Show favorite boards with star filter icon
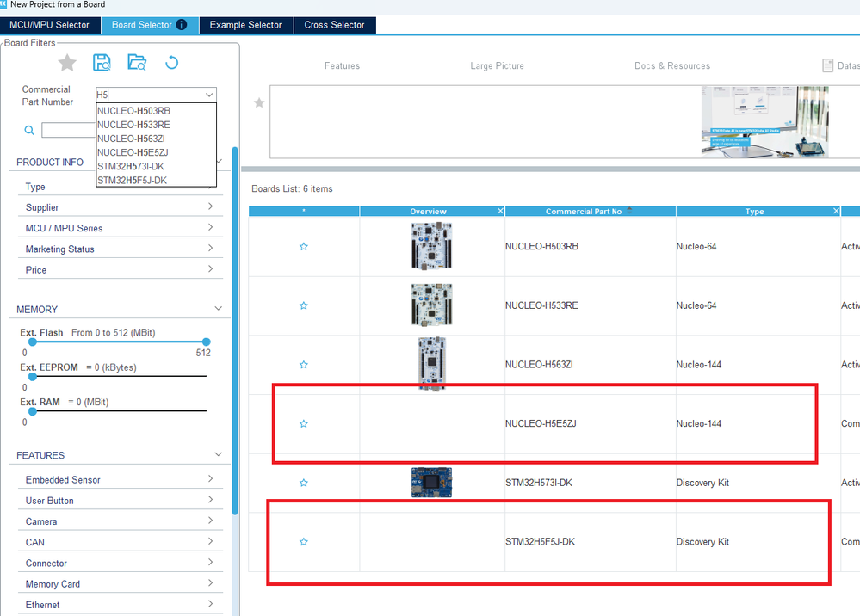Image resolution: width=860 pixels, height=616 pixels. coord(67,63)
